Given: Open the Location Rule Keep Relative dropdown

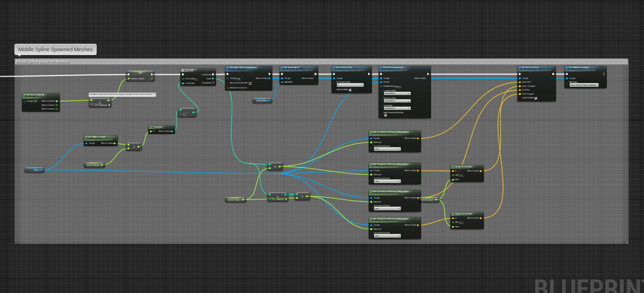Looking at the screenshot, I should coord(397,93).
